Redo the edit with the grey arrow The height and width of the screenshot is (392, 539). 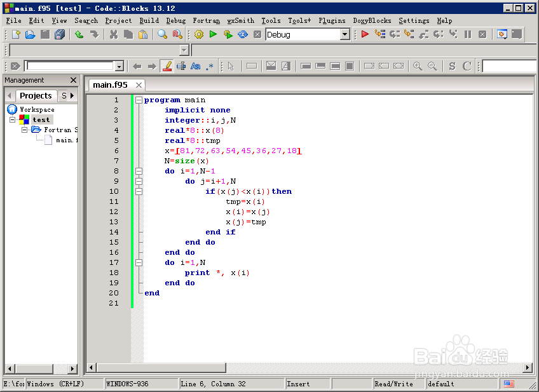point(94,34)
